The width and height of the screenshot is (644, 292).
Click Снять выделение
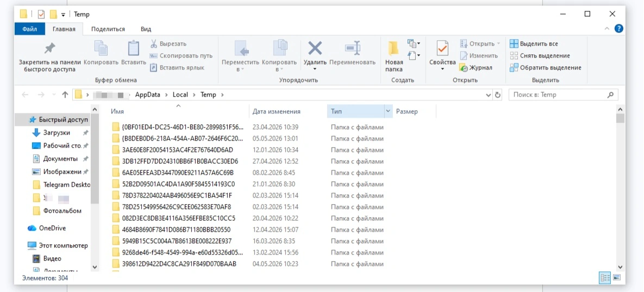click(x=540, y=55)
